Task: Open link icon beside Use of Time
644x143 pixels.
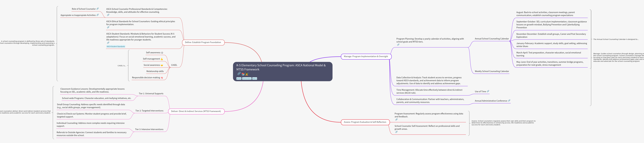Action: [x=488, y=91]
